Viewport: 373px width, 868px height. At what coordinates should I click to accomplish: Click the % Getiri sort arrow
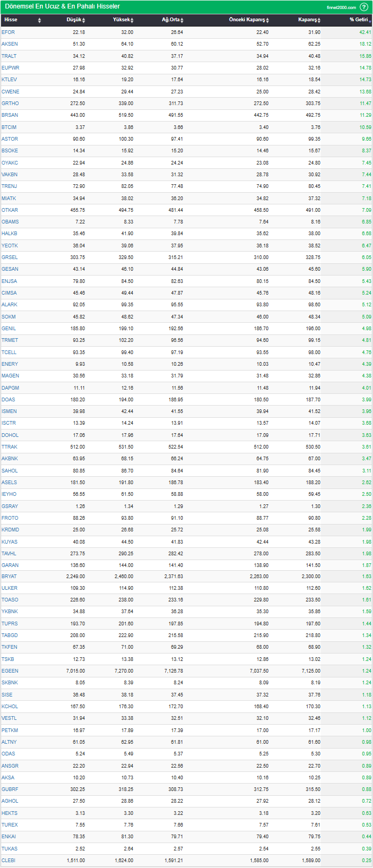point(370,20)
